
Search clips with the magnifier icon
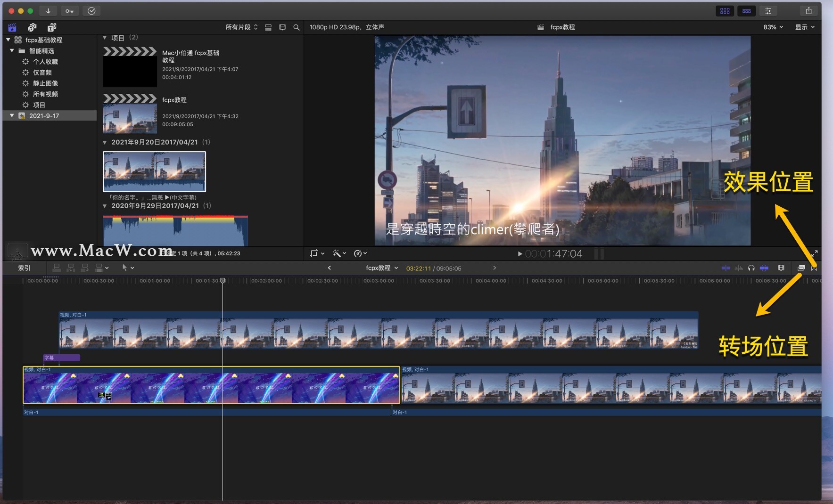[296, 27]
